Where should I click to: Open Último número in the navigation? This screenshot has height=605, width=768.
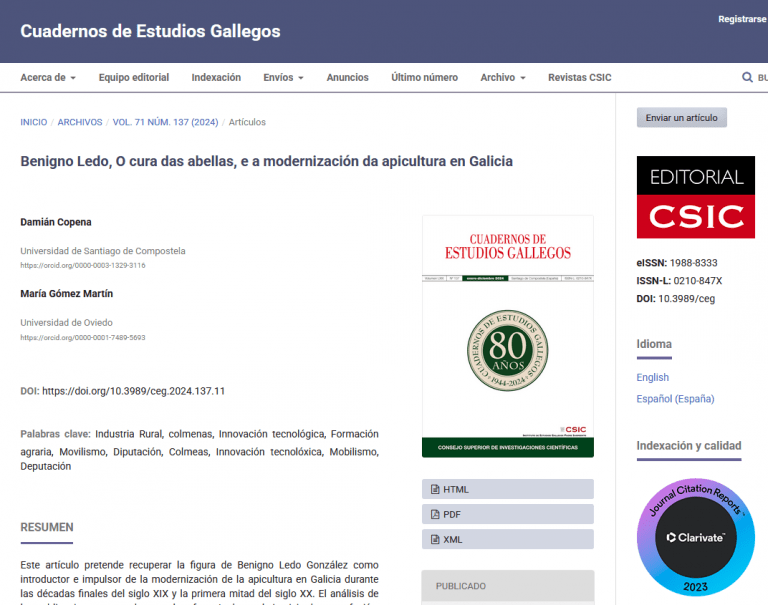point(424,78)
